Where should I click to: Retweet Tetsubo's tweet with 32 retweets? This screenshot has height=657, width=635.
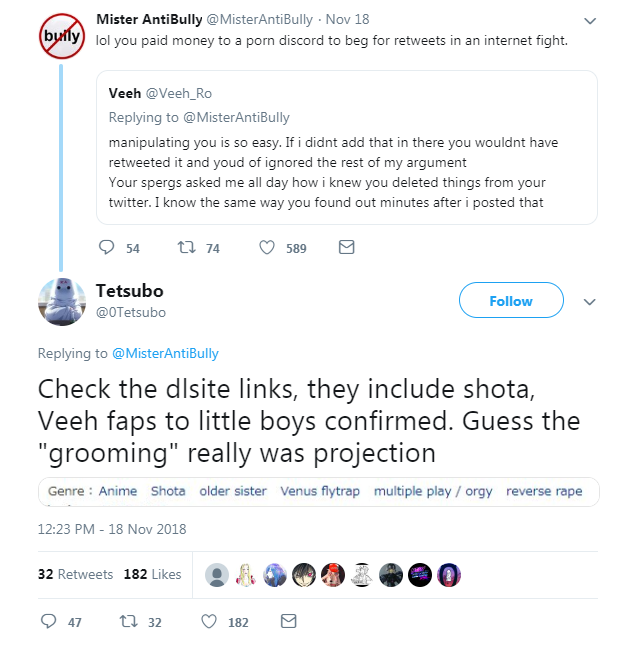click(x=127, y=621)
